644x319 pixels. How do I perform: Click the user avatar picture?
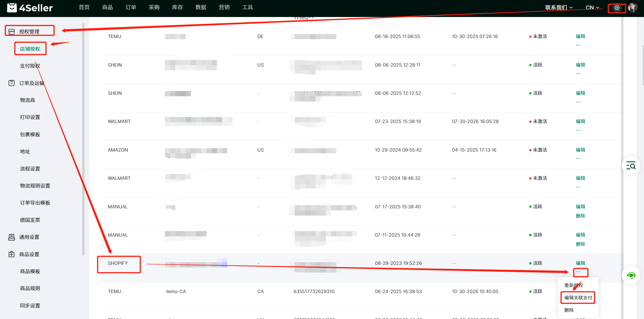[x=632, y=8]
